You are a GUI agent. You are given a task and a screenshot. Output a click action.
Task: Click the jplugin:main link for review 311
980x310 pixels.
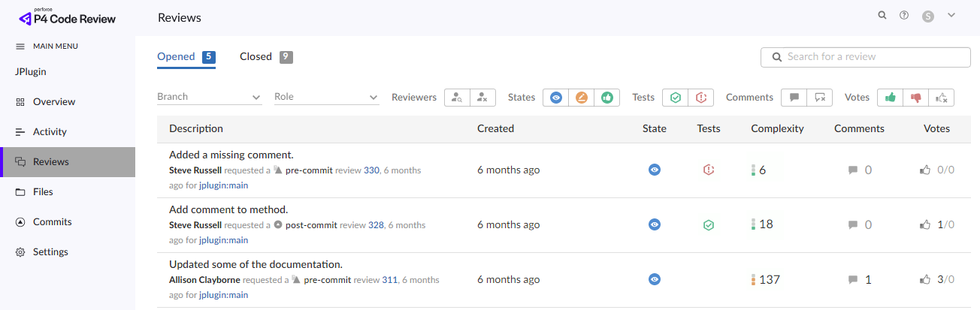(223, 295)
